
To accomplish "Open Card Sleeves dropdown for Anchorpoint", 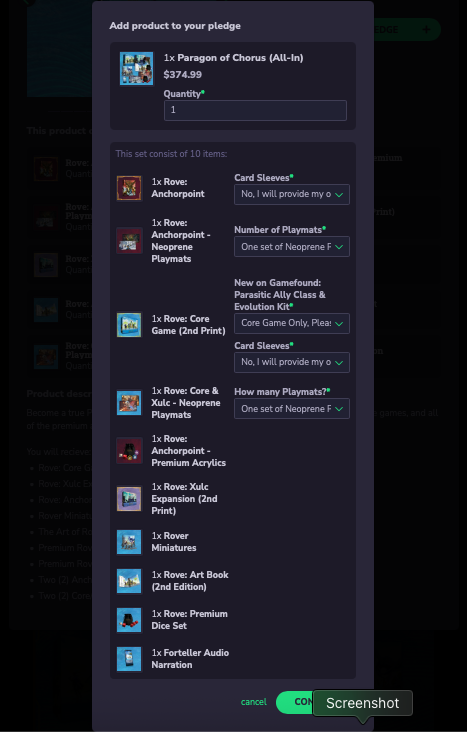I will (292, 194).
